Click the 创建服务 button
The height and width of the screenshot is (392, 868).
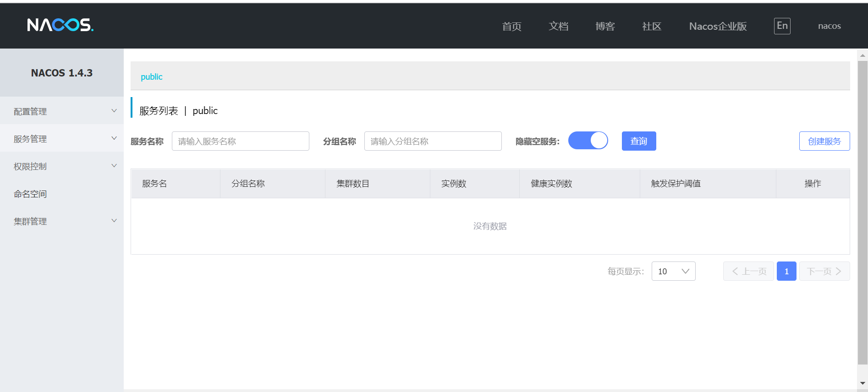coord(824,141)
